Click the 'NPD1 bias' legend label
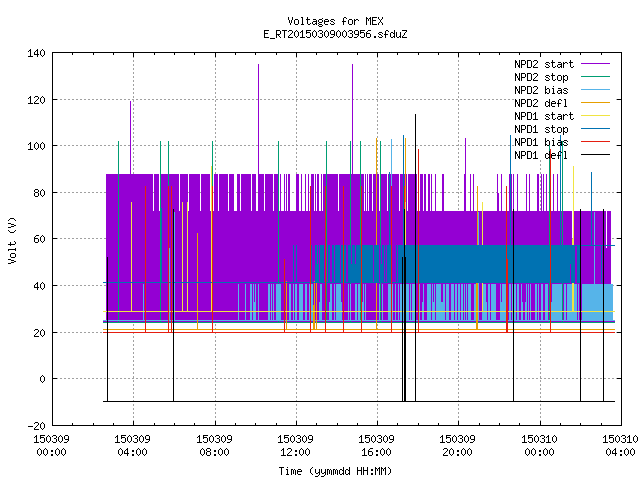This screenshot has width=640, height=480. (x=541, y=142)
